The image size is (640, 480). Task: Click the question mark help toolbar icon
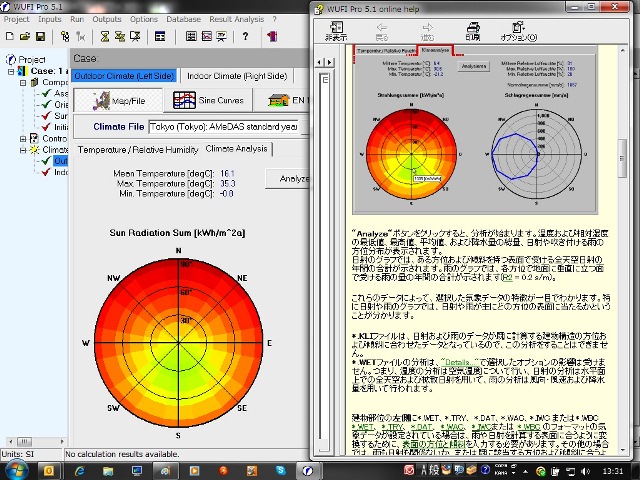[245, 37]
